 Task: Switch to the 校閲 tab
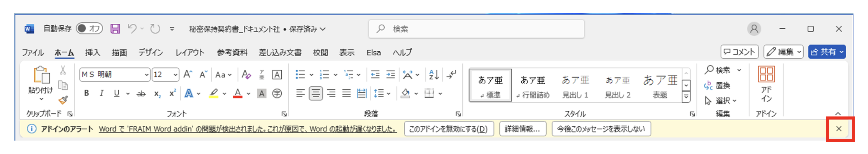[x=320, y=52]
